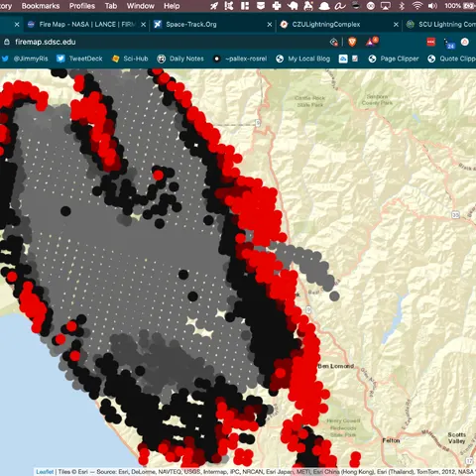Open the Wi-Fi status menu

tap(417, 6)
